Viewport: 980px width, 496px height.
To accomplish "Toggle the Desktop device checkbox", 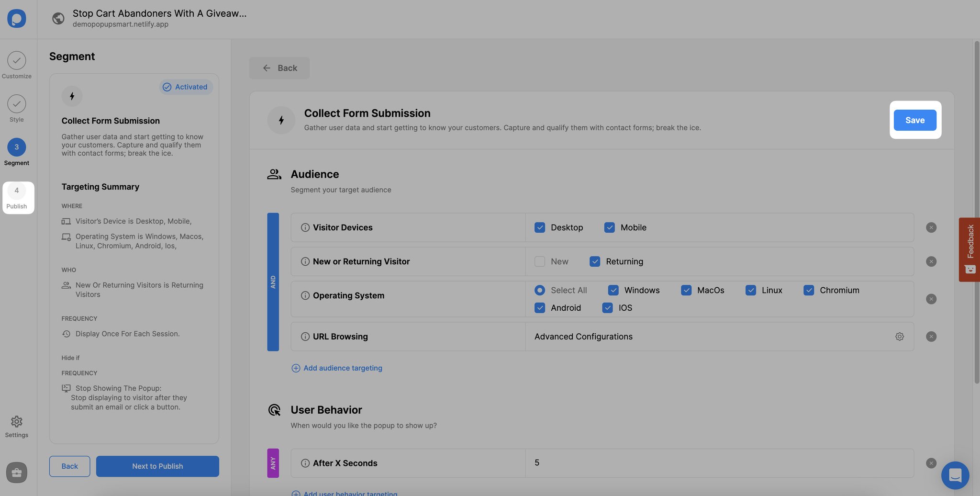I will click(540, 227).
